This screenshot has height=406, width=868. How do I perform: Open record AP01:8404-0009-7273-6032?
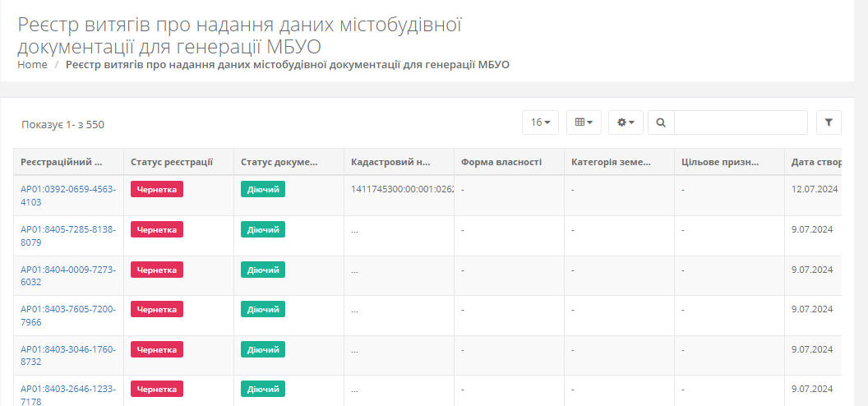(68, 275)
